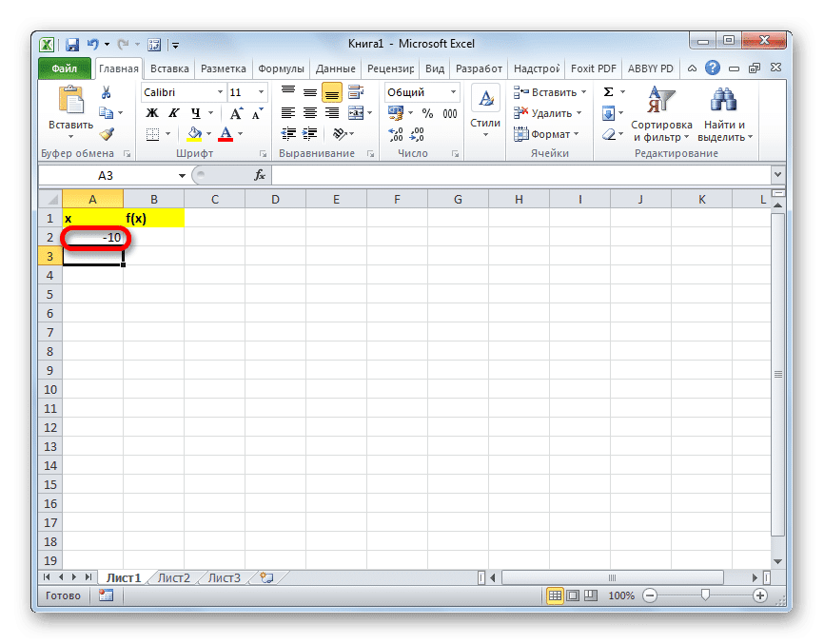This screenshot has height=644, width=824.
Task: Click the increase font size icon
Action: [236, 113]
